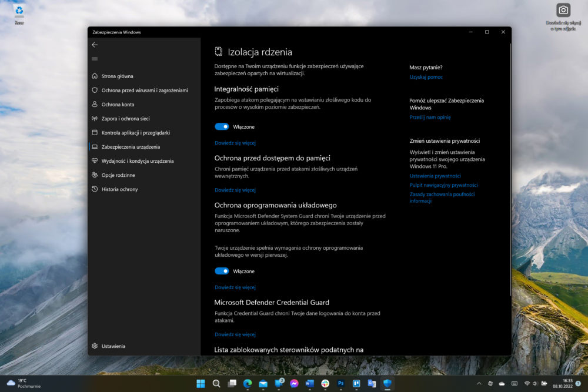Viewport: 588px width, 392px height.
Task: Expand the system tray hidden icons chevron
Action: 479,383
